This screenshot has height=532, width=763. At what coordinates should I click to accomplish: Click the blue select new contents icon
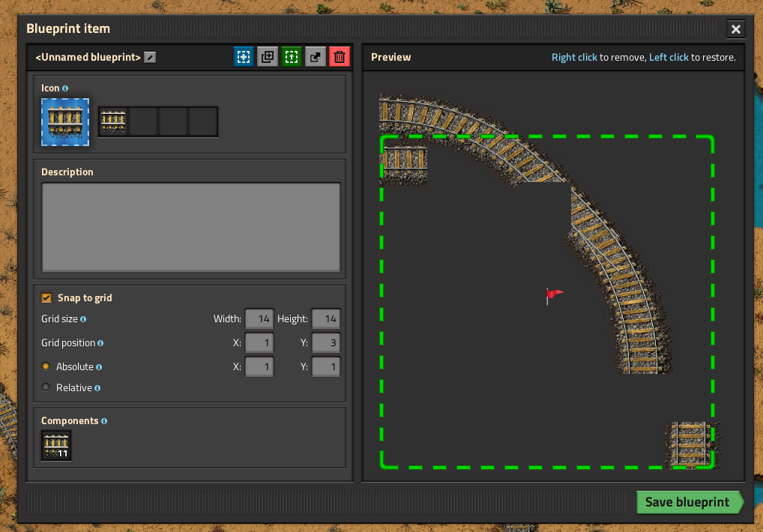point(244,57)
